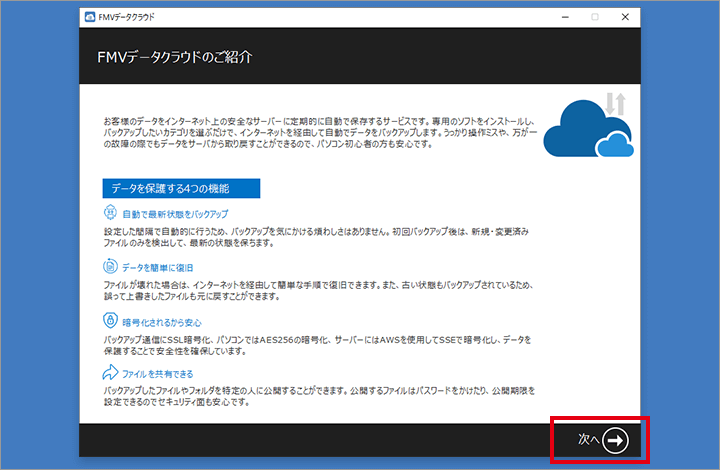Select the ファイルを共有できる heading

(x=157, y=374)
